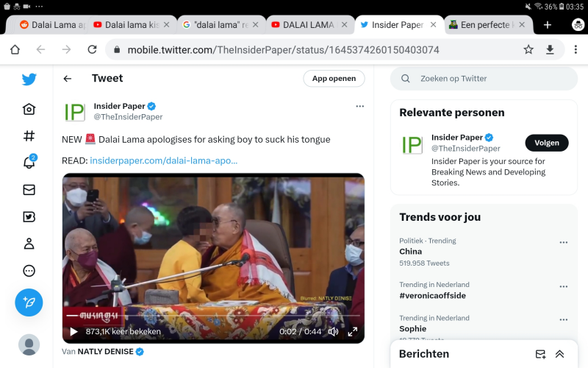Mute the video volume icon
Image resolution: width=588 pixels, height=368 pixels.
[333, 332]
